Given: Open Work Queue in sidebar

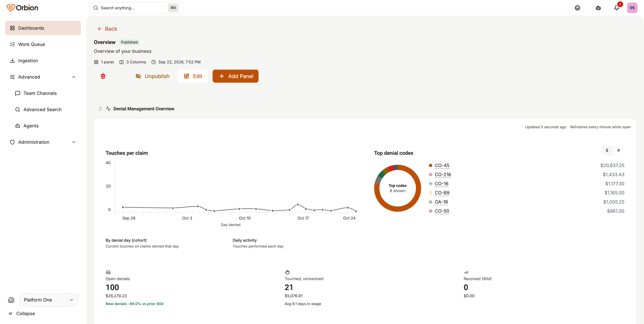Looking at the screenshot, I should (x=43, y=44).
